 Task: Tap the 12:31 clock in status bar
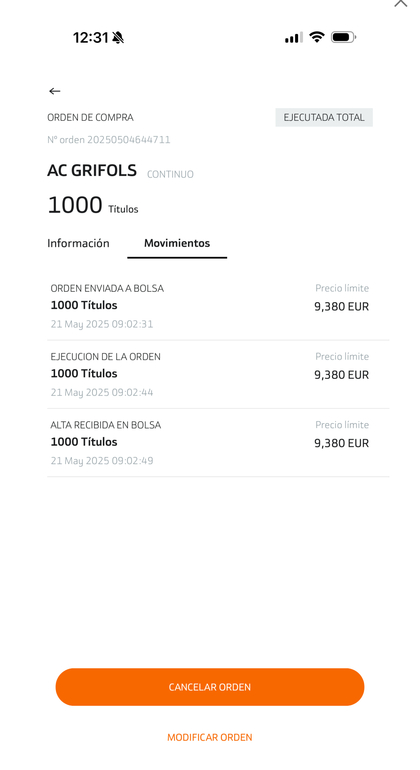(90, 37)
